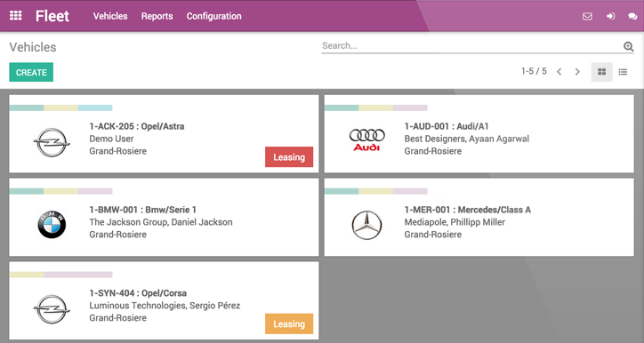
Task: Switch to kanban view
Action: [601, 72]
